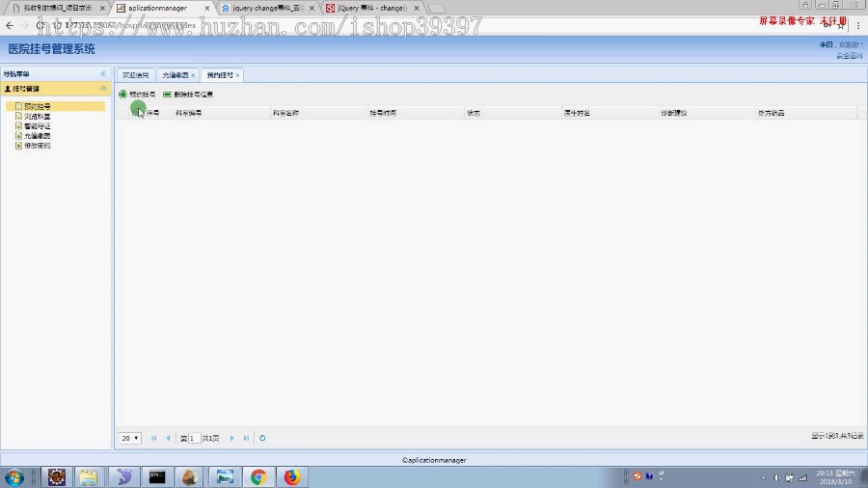Open the page size dropdown showing 20

click(x=129, y=438)
